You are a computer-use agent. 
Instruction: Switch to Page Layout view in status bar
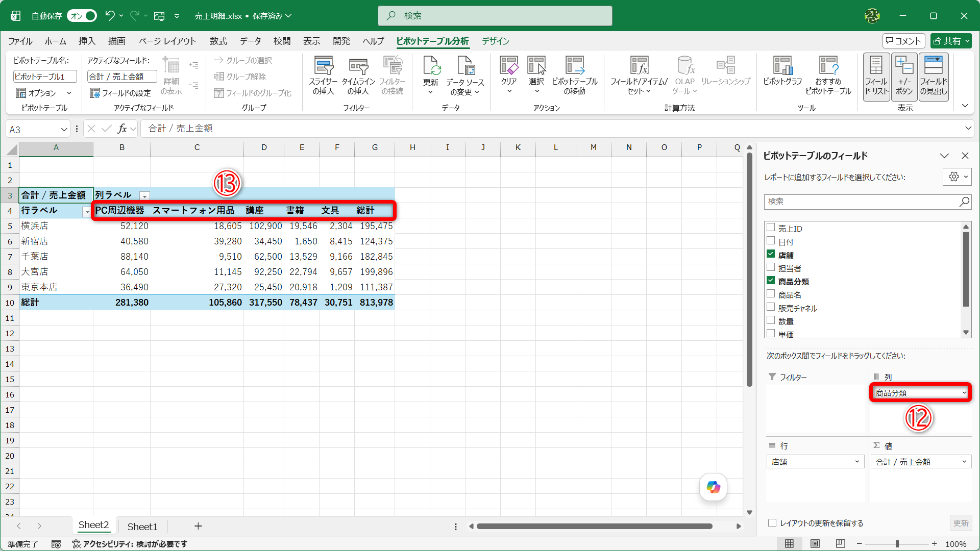[x=815, y=544]
